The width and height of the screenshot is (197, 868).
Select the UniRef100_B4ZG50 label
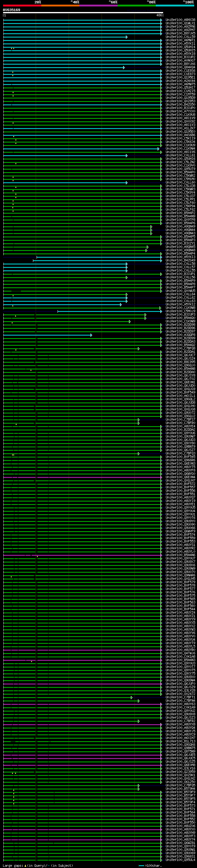(x=180, y=104)
